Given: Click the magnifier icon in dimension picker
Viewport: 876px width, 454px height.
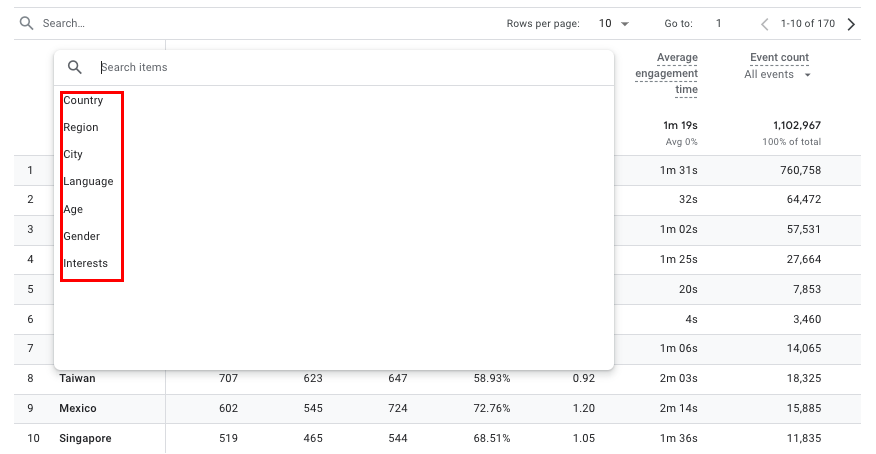Looking at the screenshot, I should (75, 67).
